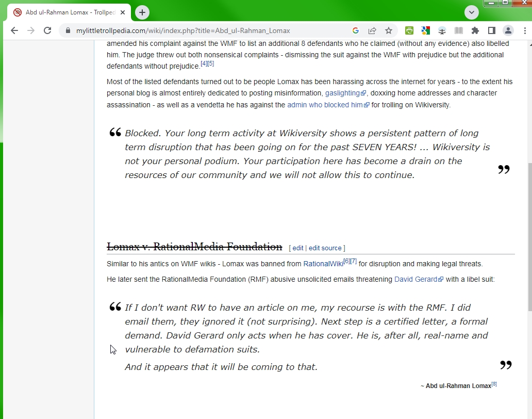
Task: Click the quote line 'And it appears that it will be coming to that.'
Action: (x=221, y=367)
